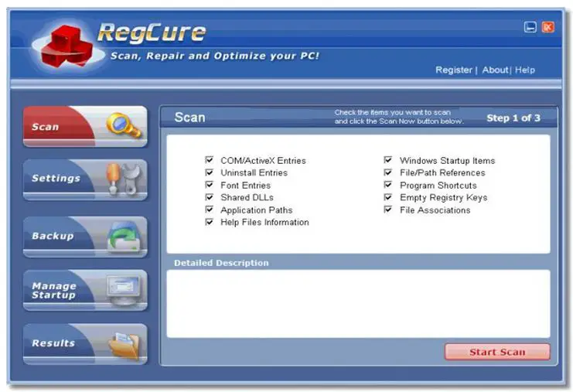The image size is (573, 392).
Task: Click the folder icon for Results
Action: 124,345
